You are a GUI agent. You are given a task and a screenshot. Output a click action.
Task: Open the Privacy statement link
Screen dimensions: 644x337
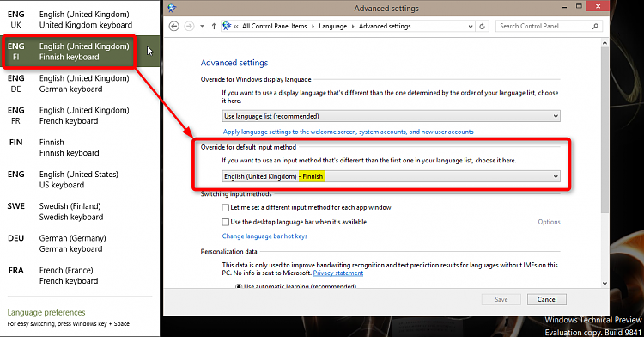pyautogui.click(x=338, y=273)
